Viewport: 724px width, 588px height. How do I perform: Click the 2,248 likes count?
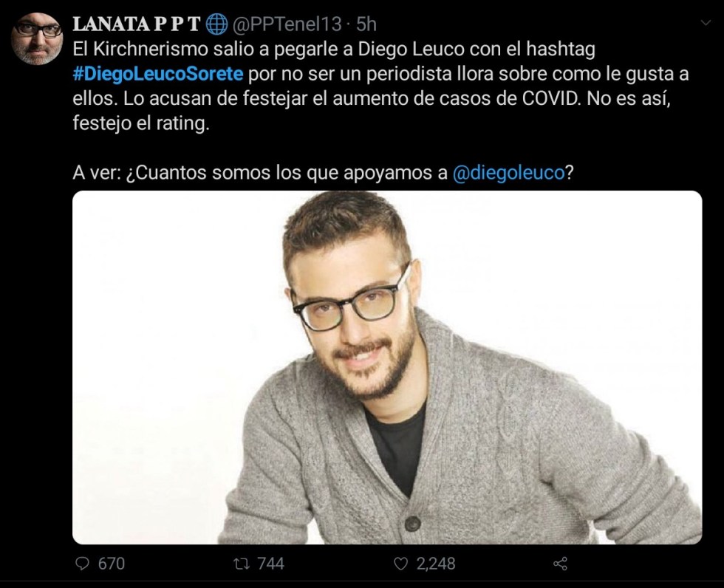[x=436, y=564]
